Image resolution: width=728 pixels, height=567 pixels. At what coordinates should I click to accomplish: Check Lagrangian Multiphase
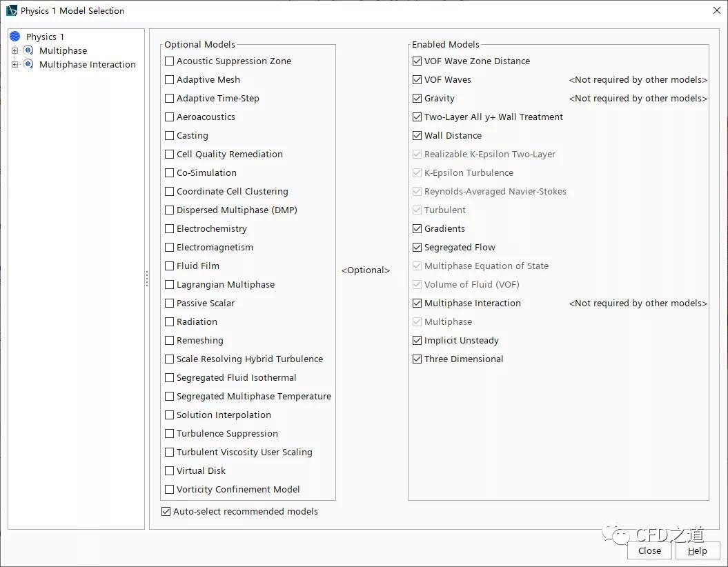point(170,284)
